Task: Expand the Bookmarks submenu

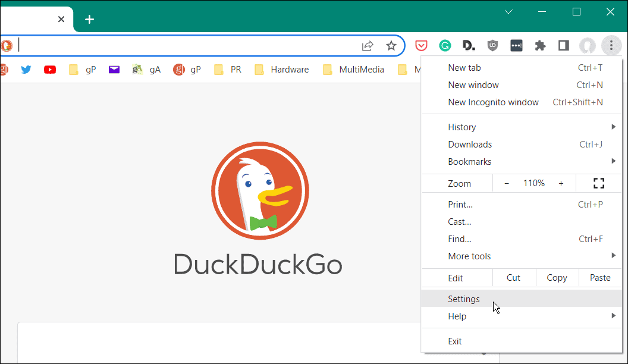Action: 522,162
